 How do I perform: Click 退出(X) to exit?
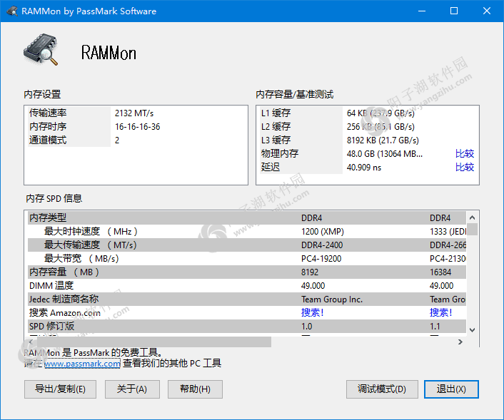point(451,389)
